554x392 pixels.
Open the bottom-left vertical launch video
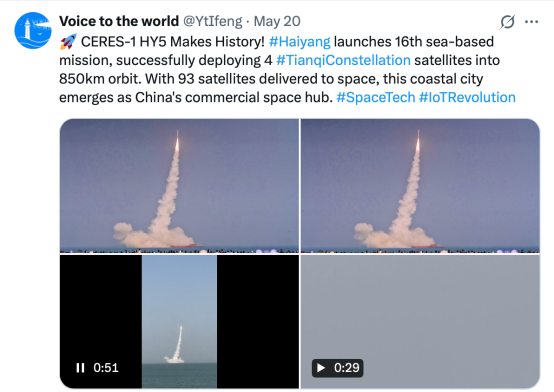[179, 322]
